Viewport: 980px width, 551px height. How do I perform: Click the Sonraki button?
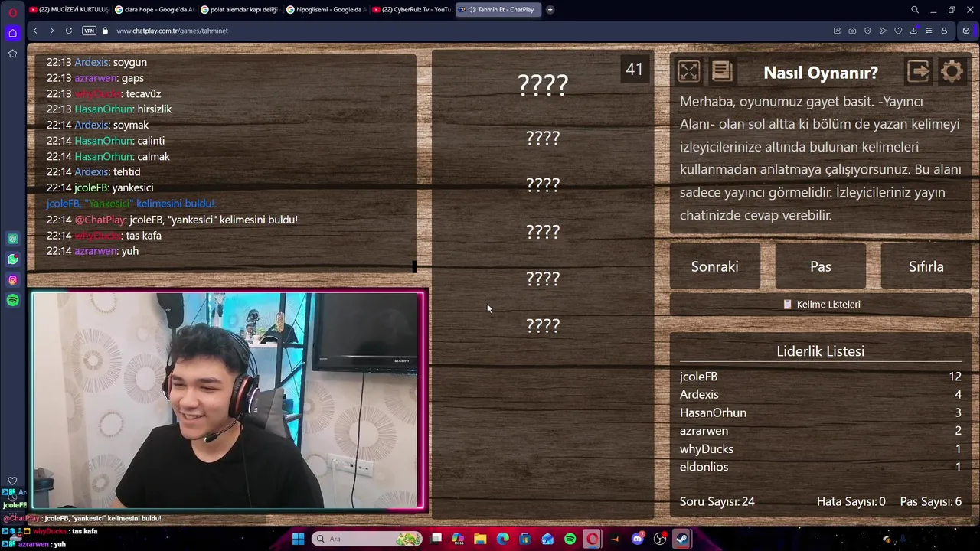coord(715,266)
